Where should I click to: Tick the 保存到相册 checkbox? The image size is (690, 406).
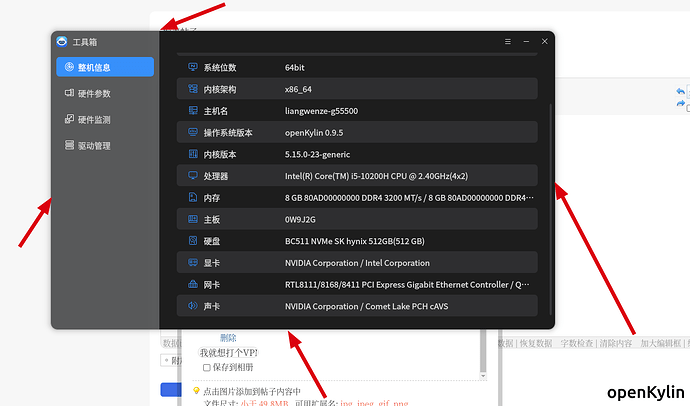point(206,367)
